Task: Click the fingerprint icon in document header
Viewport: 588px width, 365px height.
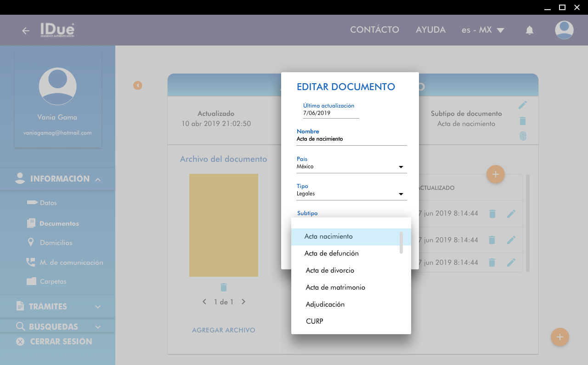Action: tap(522, 136)
